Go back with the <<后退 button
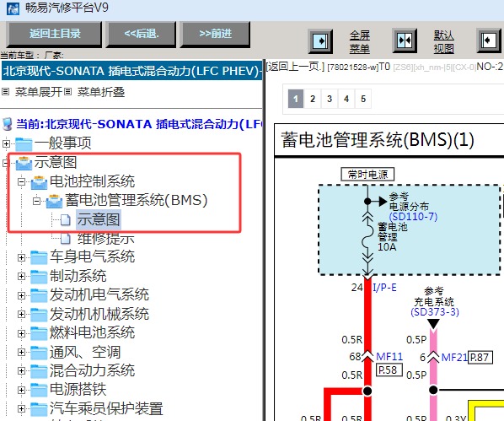The image size is (504, 421). click(x=141, y=34)
